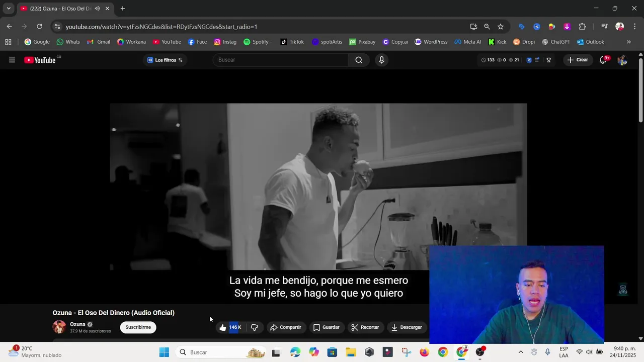Screen dimensions: 644x362
Task: Click the browser address bar URL
Action: [161, 27]
